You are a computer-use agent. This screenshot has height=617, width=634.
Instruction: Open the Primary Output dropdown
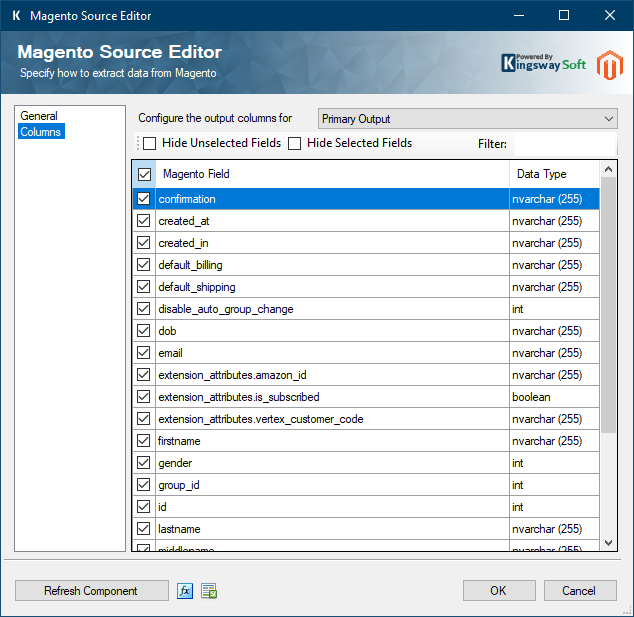click(467, 118)
